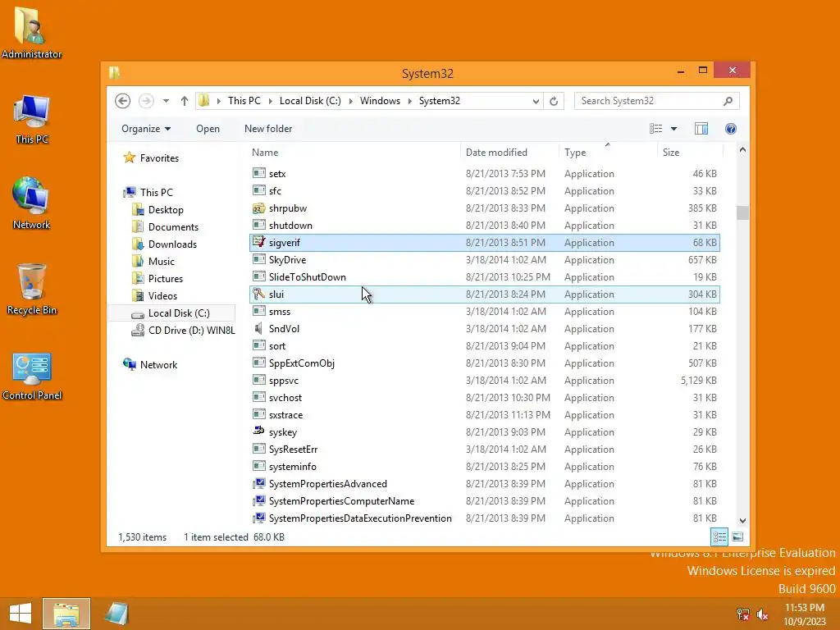Screen dimensions: 840x630
Task: Select CD Drive (D:) WIN8L in navigation pane
Action: 191,331
